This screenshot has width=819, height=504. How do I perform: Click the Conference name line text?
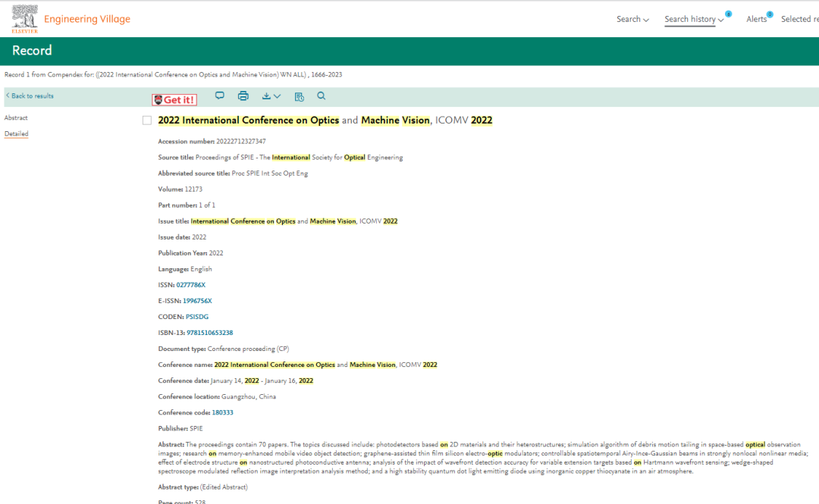[298, 365]
